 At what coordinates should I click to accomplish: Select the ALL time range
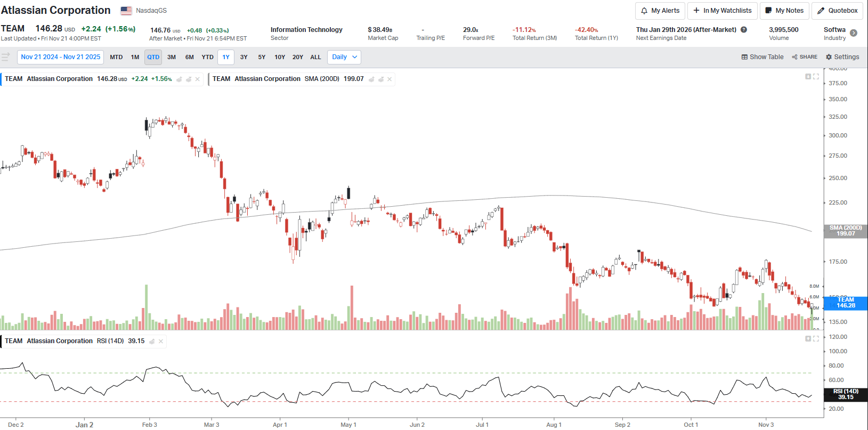[316, 57]
